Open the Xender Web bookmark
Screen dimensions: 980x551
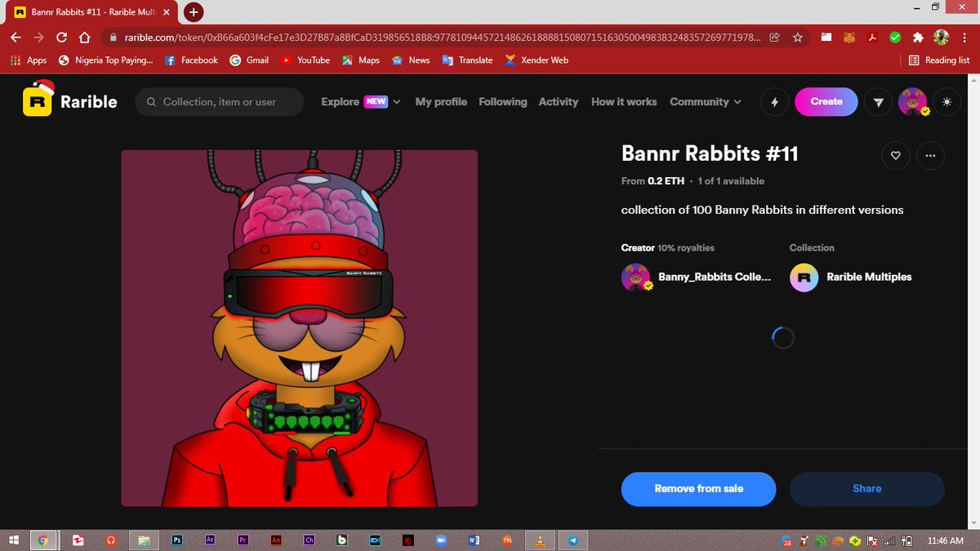[x=537, y=60]
